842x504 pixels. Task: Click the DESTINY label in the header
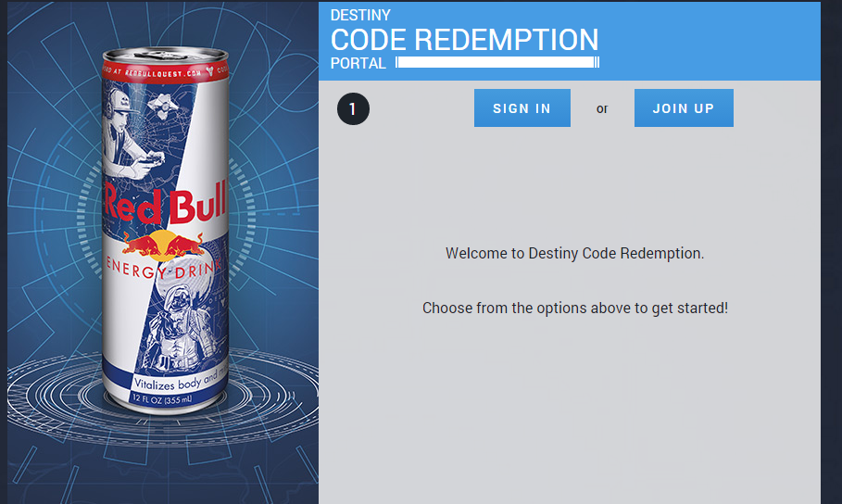point(360,15)
